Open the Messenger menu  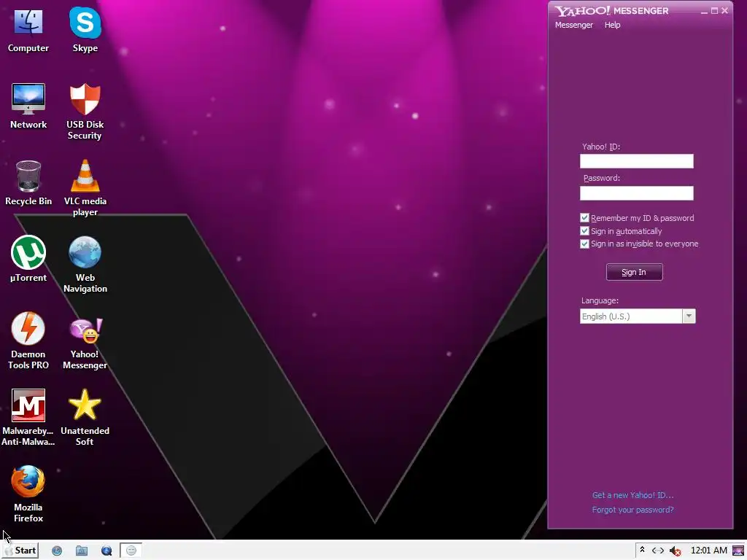[x=573, y=25]
